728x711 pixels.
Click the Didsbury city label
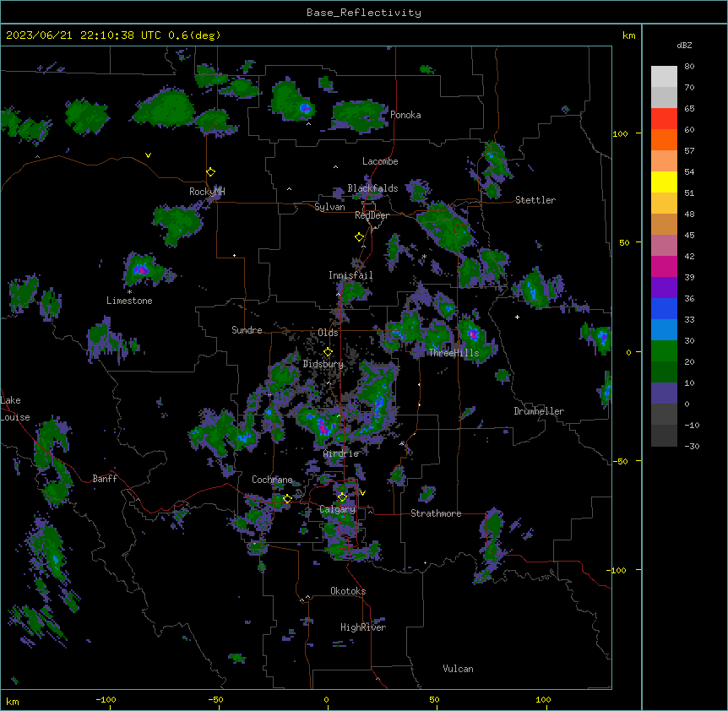(323, 364)
